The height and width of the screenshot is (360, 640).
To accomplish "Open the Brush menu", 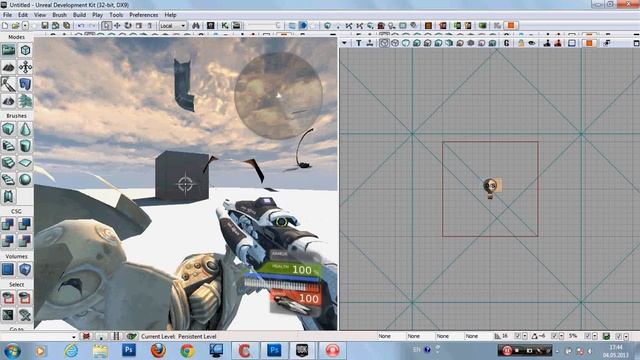I will pos(60,15).
